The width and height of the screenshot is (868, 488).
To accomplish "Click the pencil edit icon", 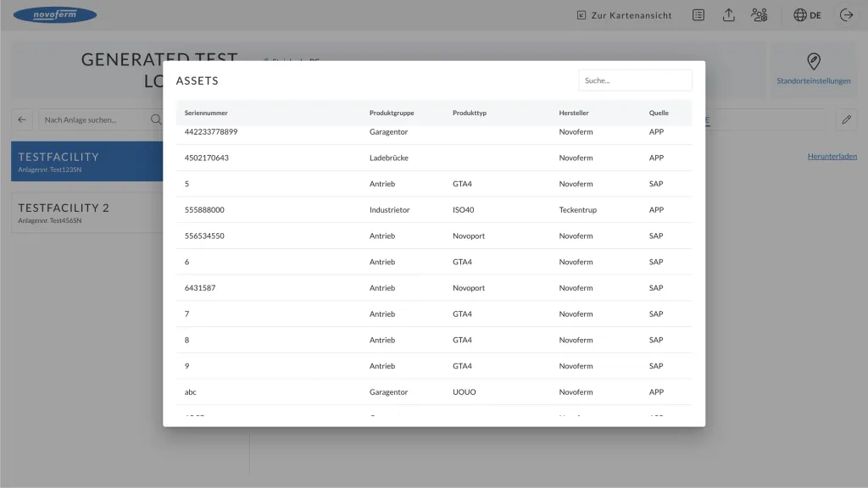I will (847, 119).
